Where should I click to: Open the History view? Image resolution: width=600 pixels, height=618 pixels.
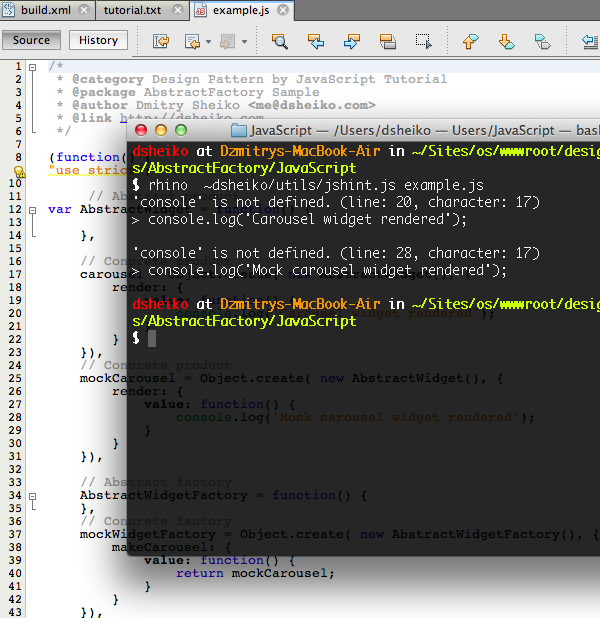point(98,40)
